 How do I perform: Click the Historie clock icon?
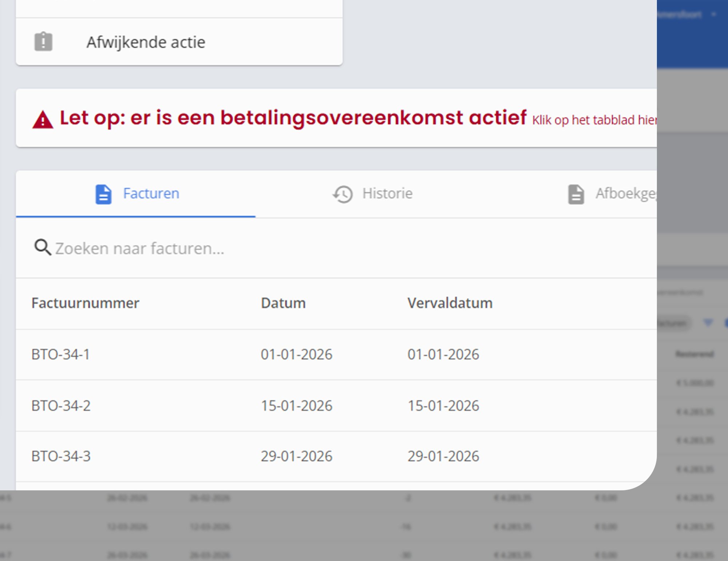(343, 194)
